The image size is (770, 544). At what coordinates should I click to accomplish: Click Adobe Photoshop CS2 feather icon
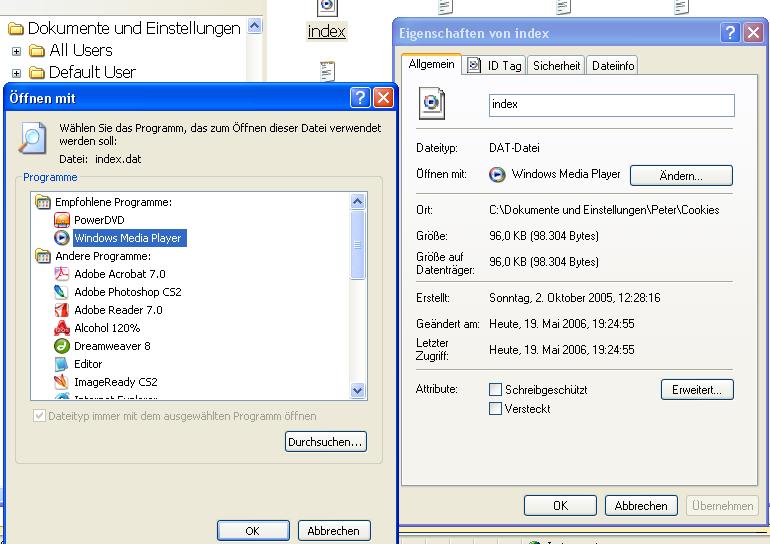coord(62,292)
